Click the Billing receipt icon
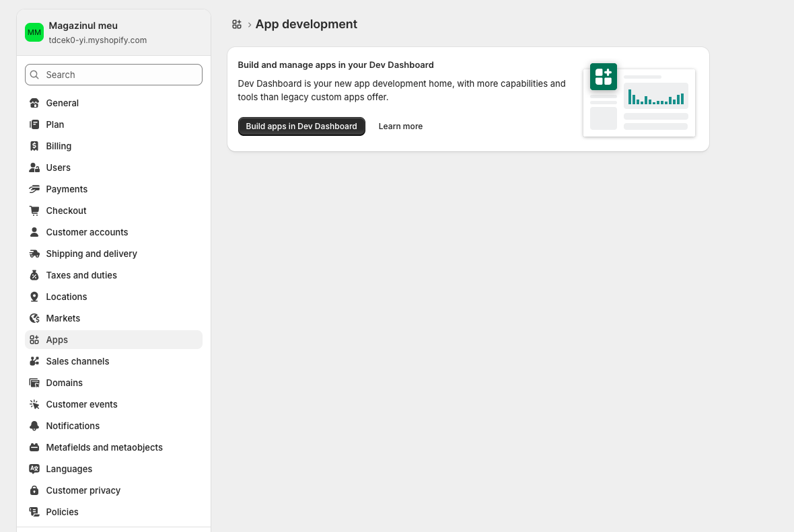 34,147
